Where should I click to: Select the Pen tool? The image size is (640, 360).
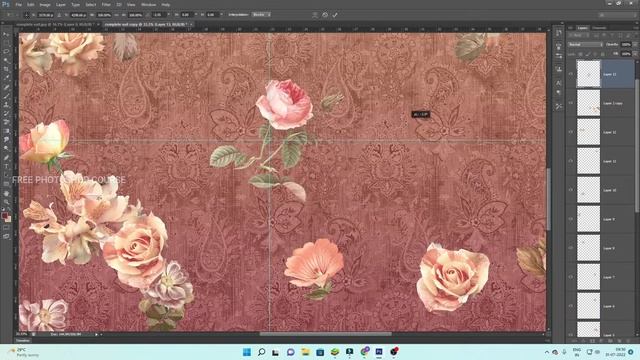coord(6,158)
